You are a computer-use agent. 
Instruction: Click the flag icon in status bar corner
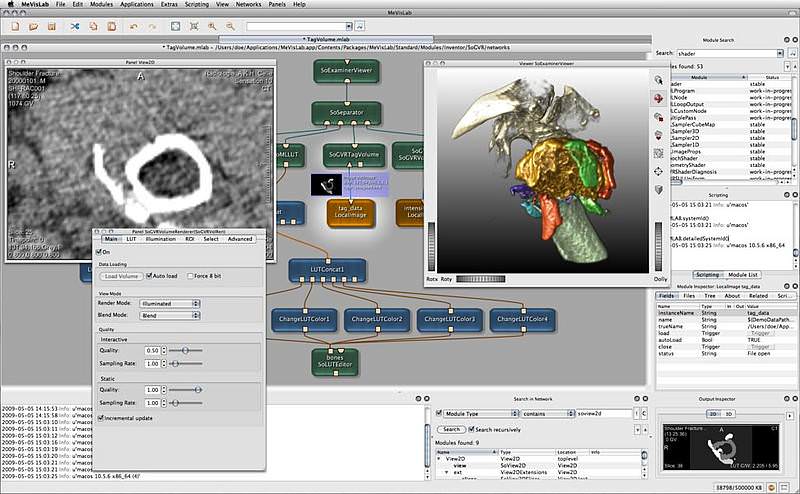coord(786,488)
